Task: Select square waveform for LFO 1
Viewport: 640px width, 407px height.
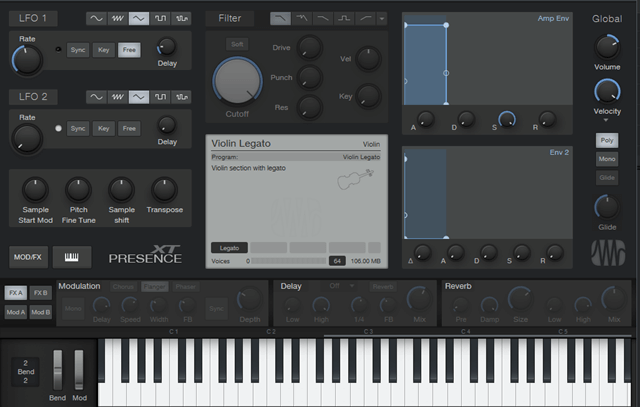Action: coord(160,18)
